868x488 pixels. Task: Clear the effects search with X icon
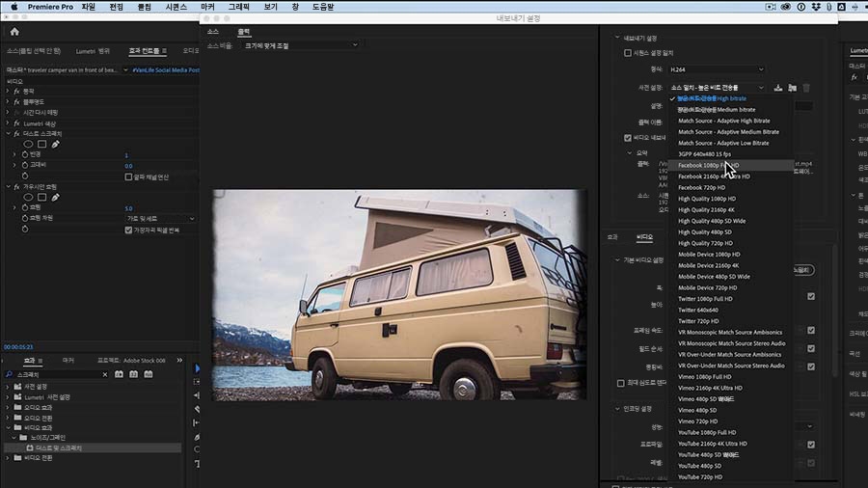(x=105, y=374)
